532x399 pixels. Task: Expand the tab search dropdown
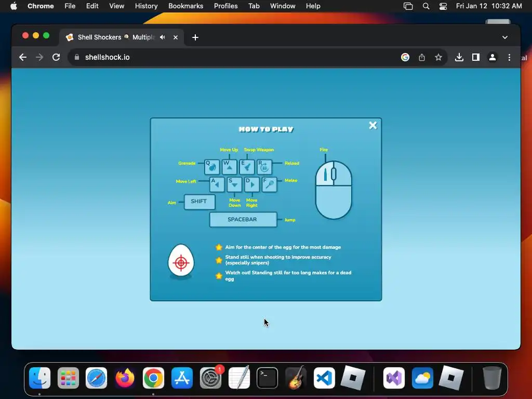pos(505,37)
